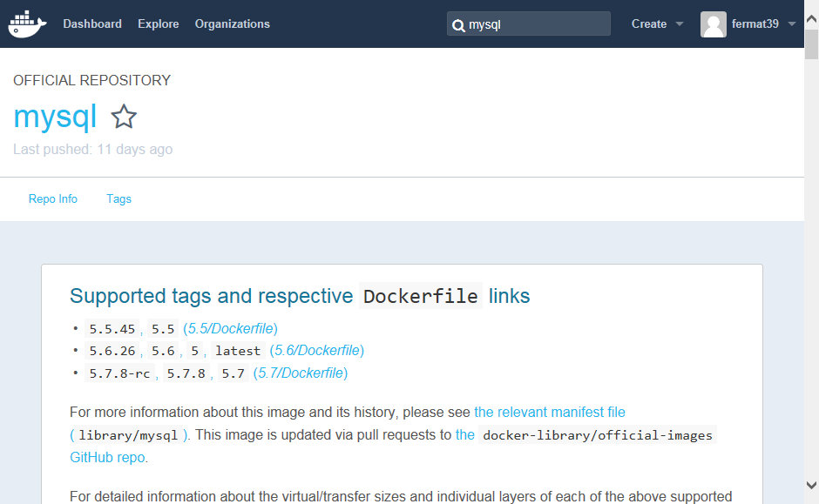Click the 5.7.8-rc tag text
The height and width of the screenshot is (504, 819).
(119, 373)
